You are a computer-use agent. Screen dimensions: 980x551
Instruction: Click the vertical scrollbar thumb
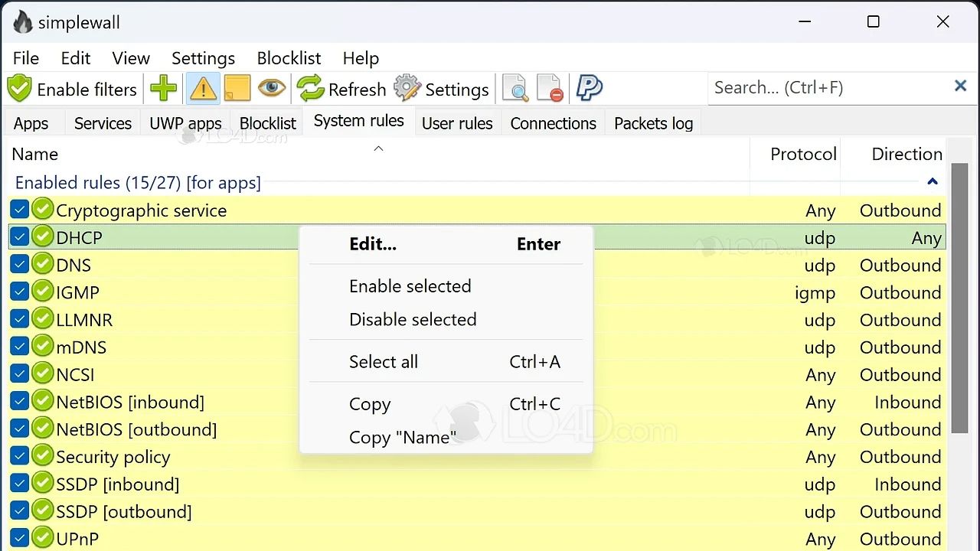959,297
